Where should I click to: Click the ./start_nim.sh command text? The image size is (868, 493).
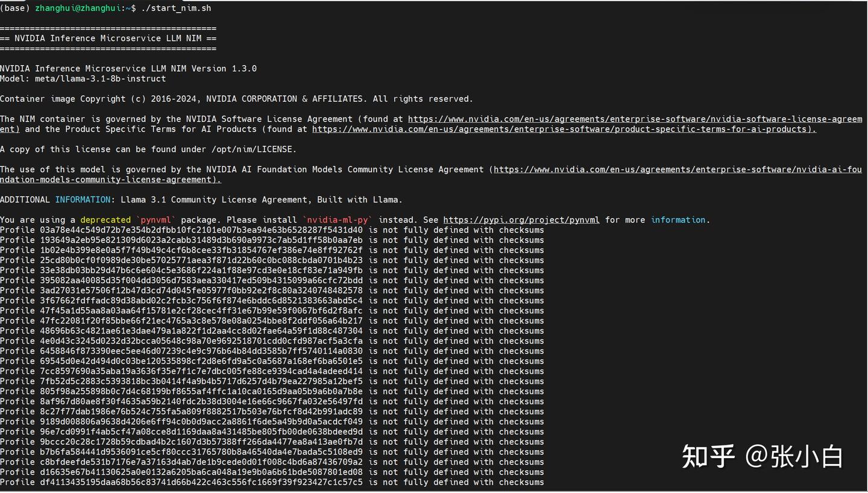(176, 8)
